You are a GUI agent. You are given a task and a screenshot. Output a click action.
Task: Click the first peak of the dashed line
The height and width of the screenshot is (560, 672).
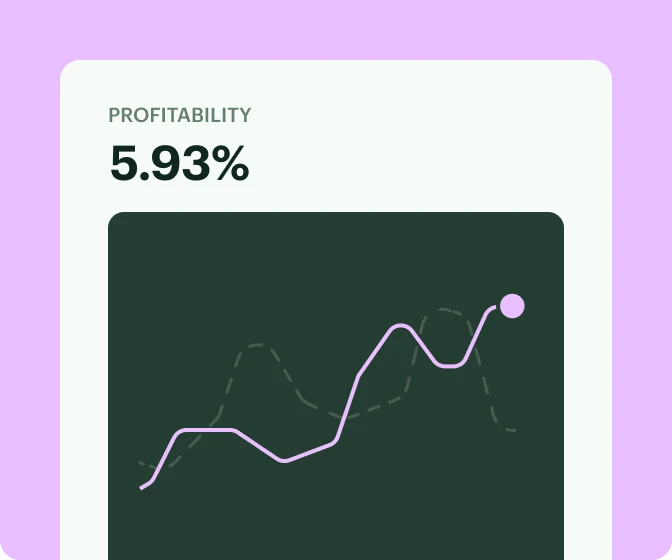pos(257,346)
